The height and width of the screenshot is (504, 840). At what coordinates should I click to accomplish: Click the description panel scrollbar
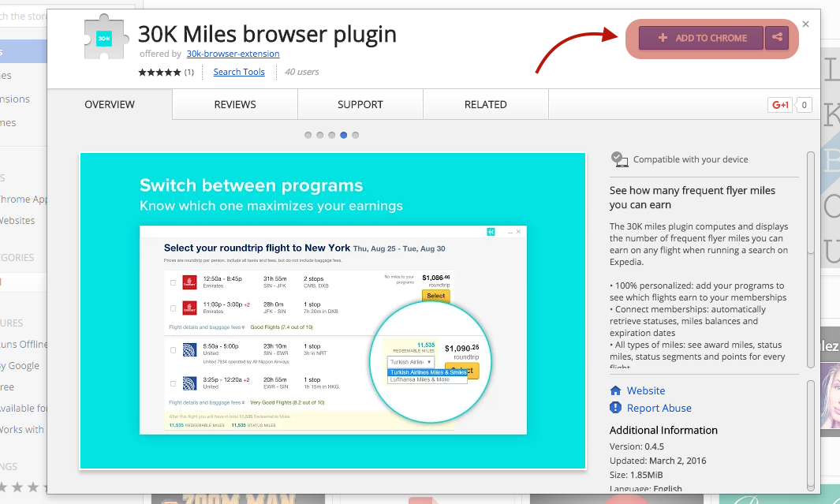(x=811, y=259)
